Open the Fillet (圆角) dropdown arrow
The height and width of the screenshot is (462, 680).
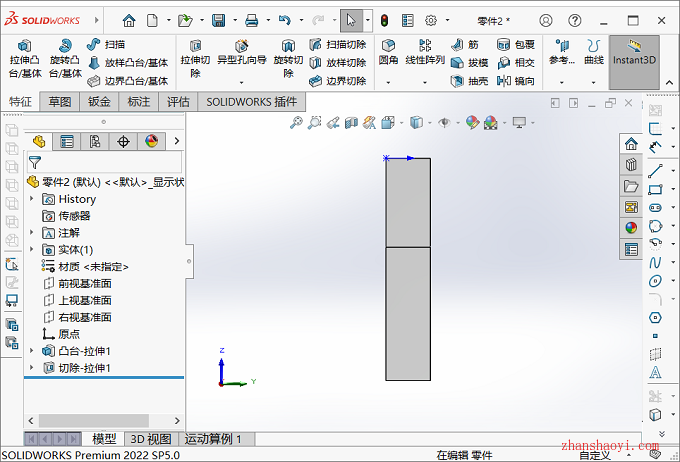[388, 82]
